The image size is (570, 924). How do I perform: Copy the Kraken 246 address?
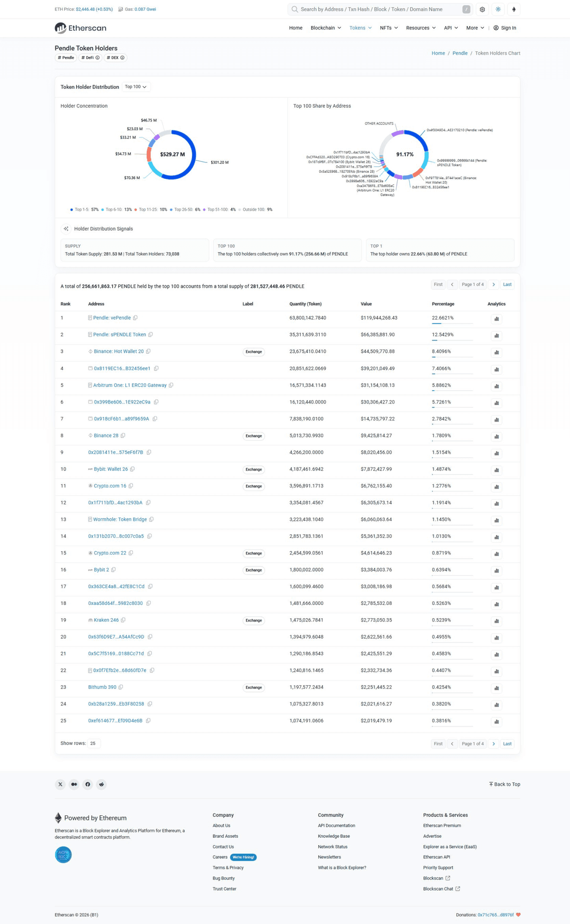(123, 620)
